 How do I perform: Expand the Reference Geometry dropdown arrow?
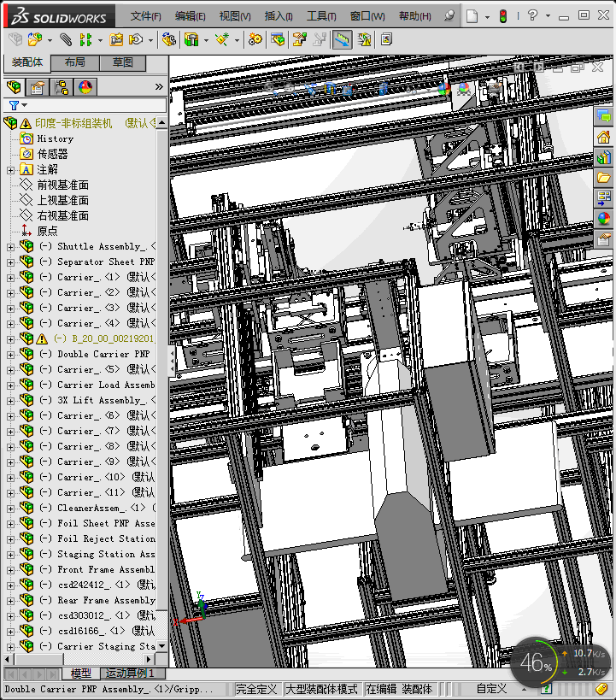point(237,41)
